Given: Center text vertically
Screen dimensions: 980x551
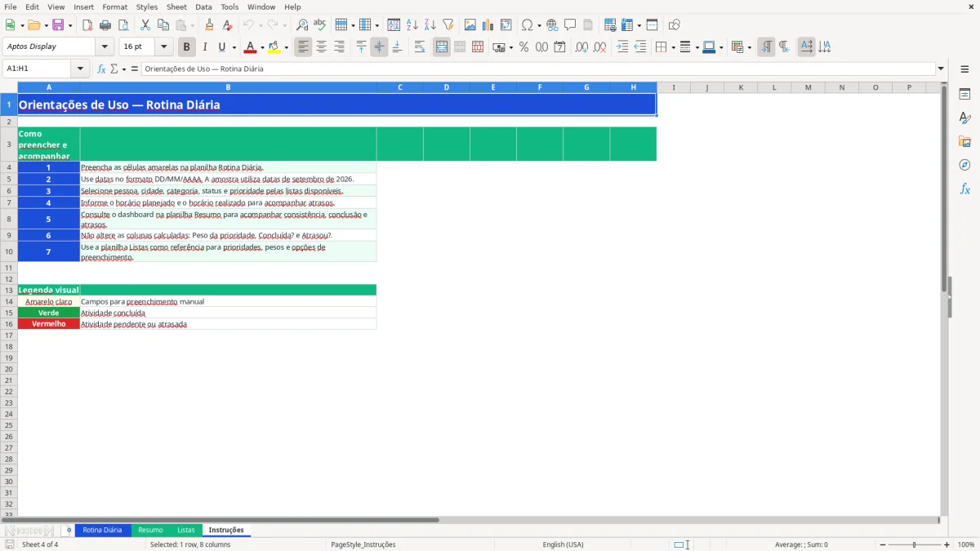Looking at the screenshot, I should click(379, 47).
